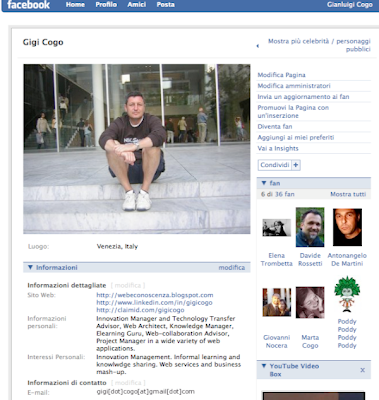Open Marta Cogo's fan photo

(310, 302)
